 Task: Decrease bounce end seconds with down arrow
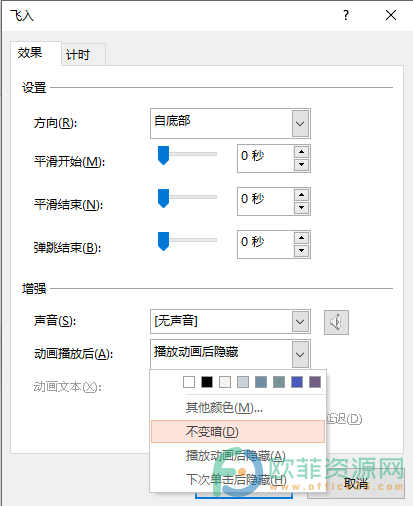302,251
